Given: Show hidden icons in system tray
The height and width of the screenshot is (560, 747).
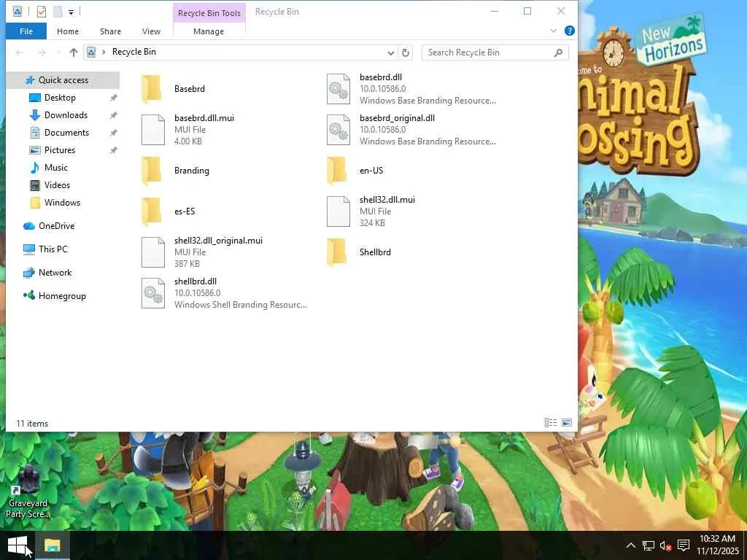Looking at the screenshot, I should pyautogui.click(x=631, y=545).
